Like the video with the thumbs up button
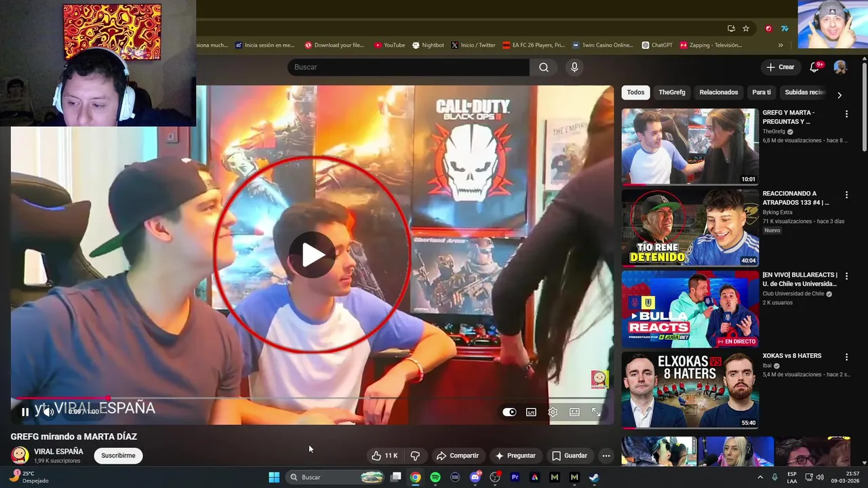This screenshot has height=488, width=868. [x=384, y=455]
